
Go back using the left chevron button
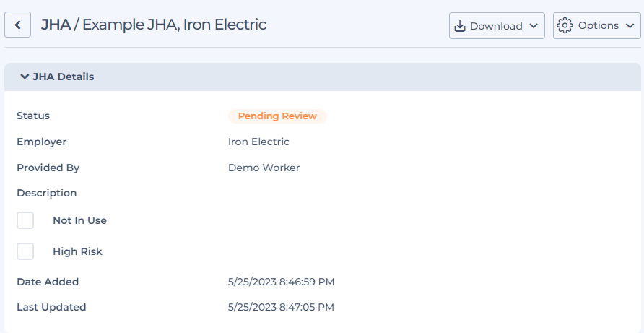[x=17, y=25]
